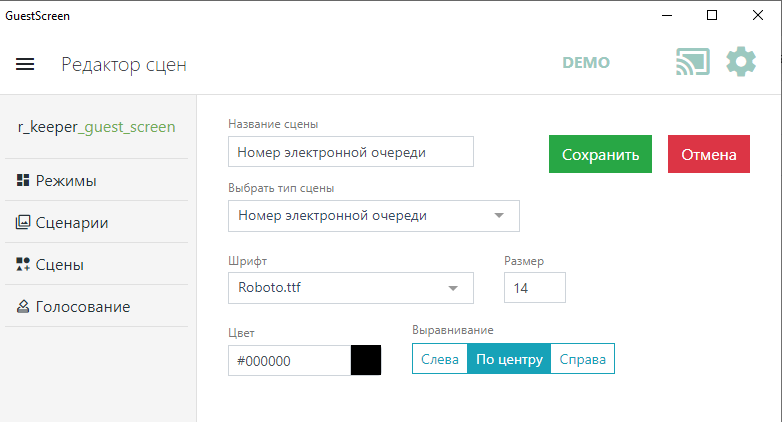Click the Голосование voting icon

24,307
